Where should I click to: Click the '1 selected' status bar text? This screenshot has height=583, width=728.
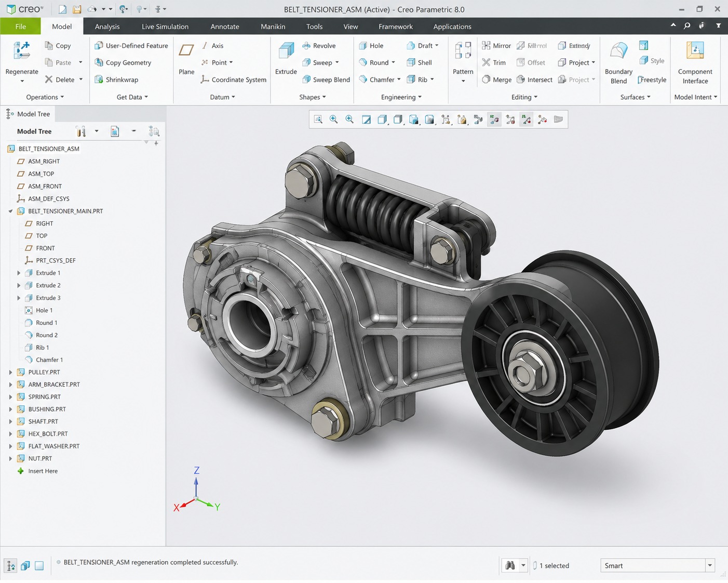(x=554, y=565)
